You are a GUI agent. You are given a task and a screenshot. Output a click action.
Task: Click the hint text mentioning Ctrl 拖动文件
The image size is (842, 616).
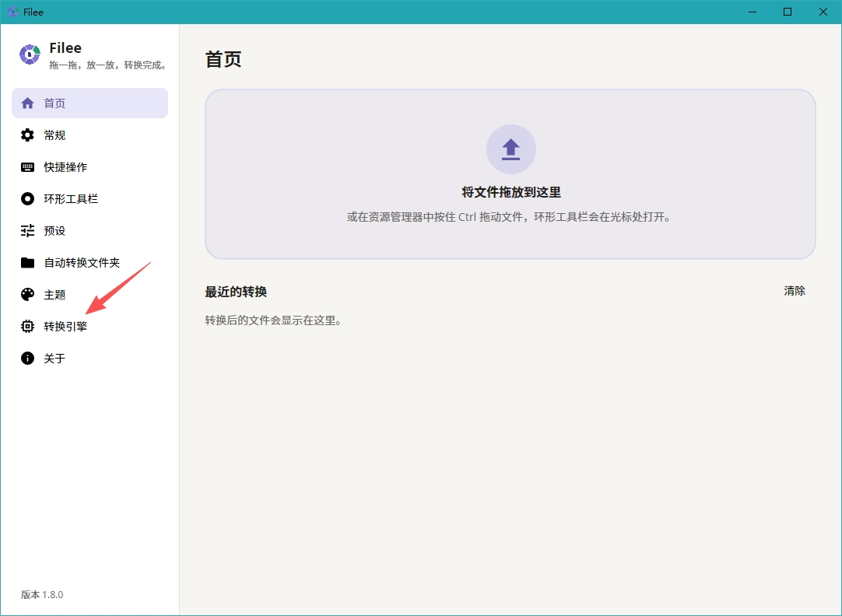[x=508, y=217]
